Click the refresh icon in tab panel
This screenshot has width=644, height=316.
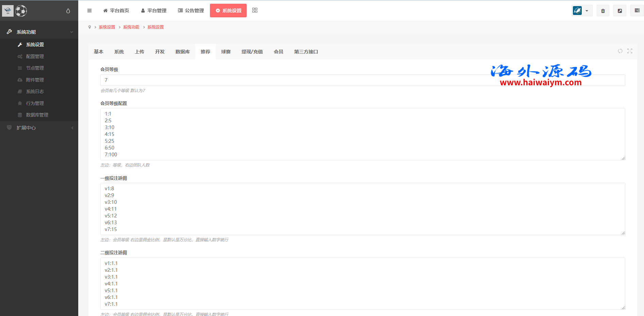620,51
